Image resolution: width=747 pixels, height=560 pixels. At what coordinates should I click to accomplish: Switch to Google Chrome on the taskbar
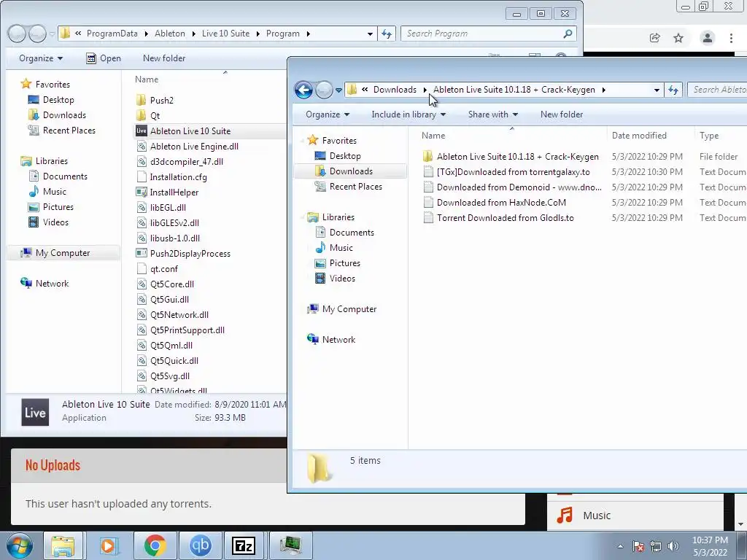click(x=155, y=545)
